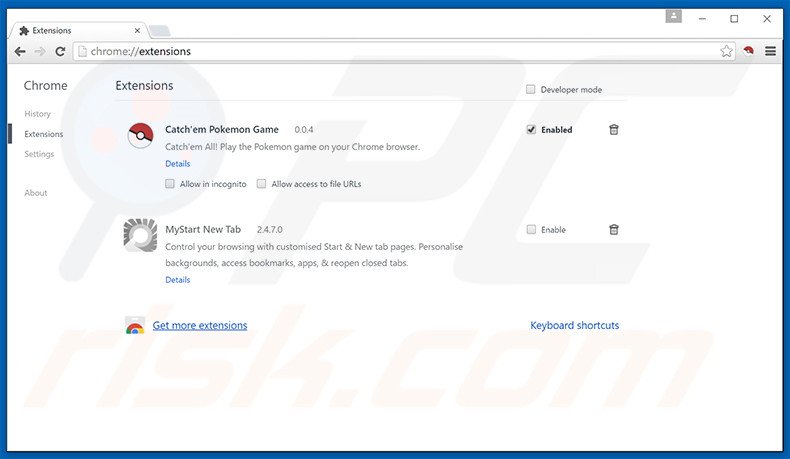Open Get more extensions link
Viewport: 790px width, 459px height.
(199, 325)
